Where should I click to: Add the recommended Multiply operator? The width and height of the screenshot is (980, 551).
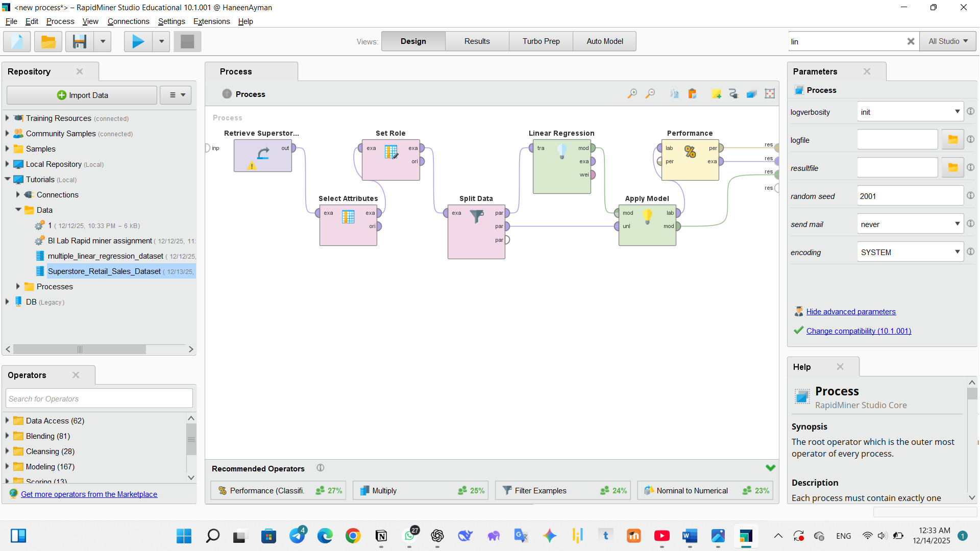[x=420, y=490]
